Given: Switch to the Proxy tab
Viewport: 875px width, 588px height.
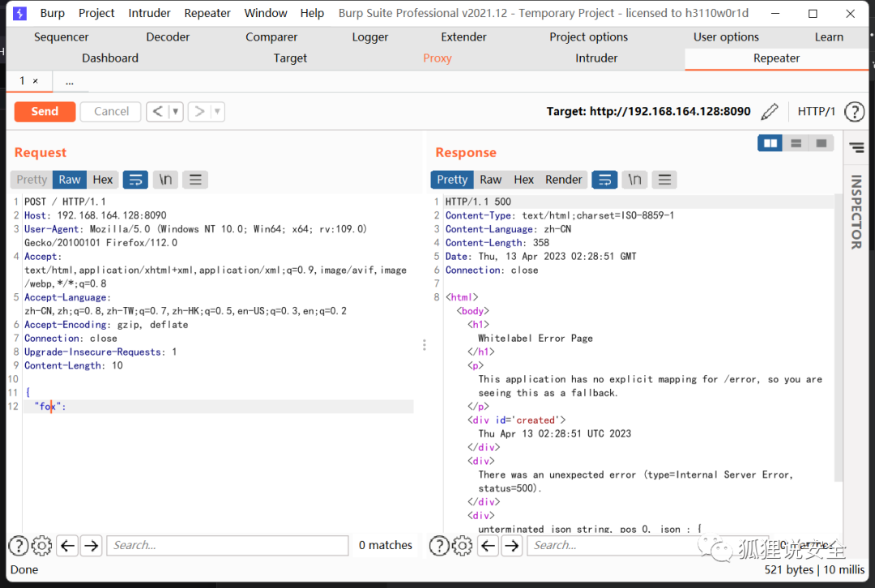Looking at the screenshot, I should pyautogui.click(x=437, y=58).
